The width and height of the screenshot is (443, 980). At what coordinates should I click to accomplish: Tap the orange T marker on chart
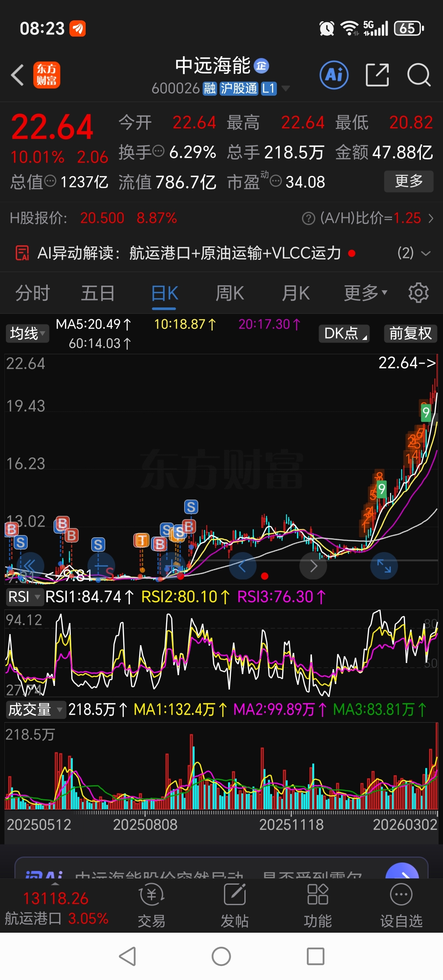141,540
